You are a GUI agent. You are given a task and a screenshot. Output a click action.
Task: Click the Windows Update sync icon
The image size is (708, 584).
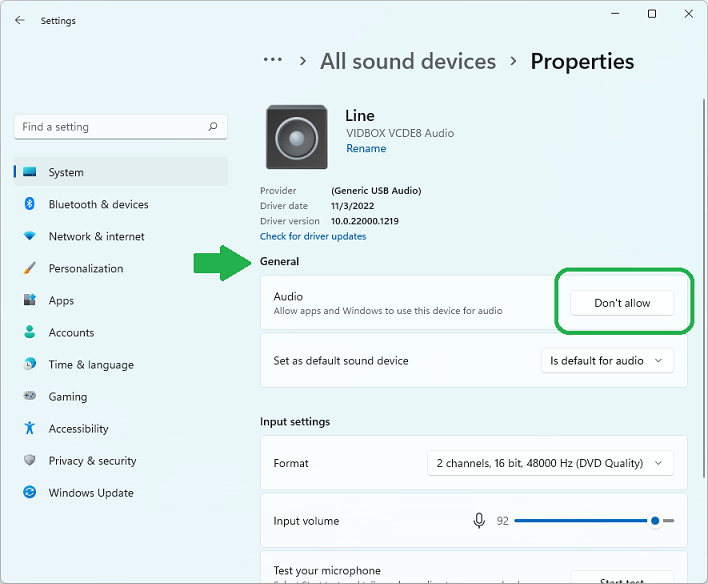tap(30, 493)
